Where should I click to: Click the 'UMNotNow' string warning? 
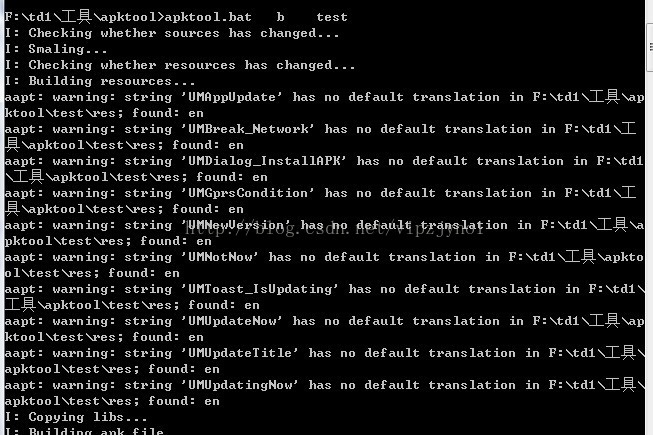tap(324, 265)
